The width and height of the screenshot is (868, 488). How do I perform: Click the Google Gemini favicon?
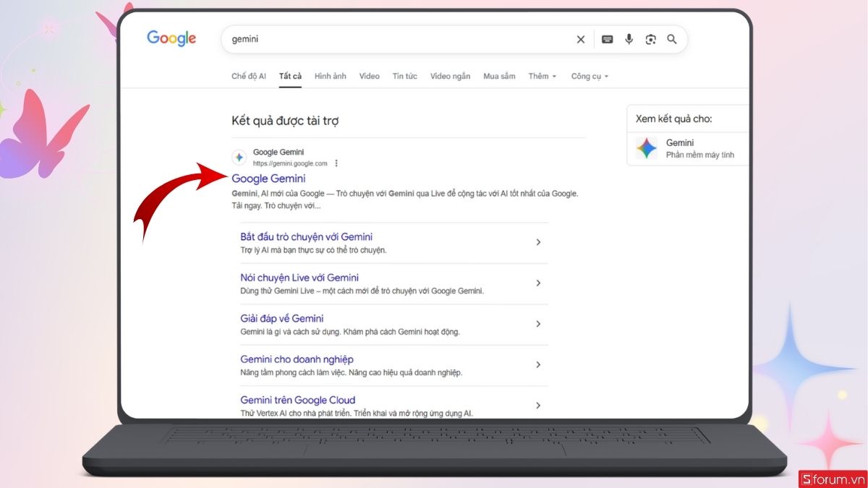(239, 157)
